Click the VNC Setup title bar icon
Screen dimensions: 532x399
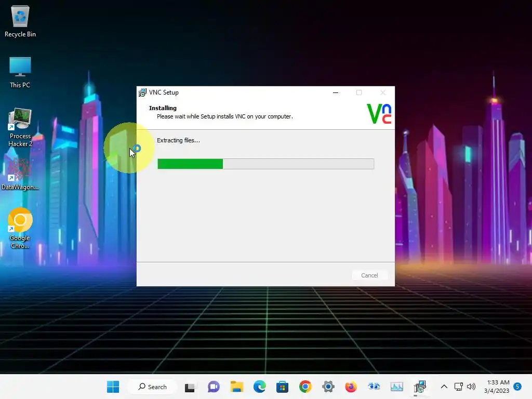click(142, 92)
